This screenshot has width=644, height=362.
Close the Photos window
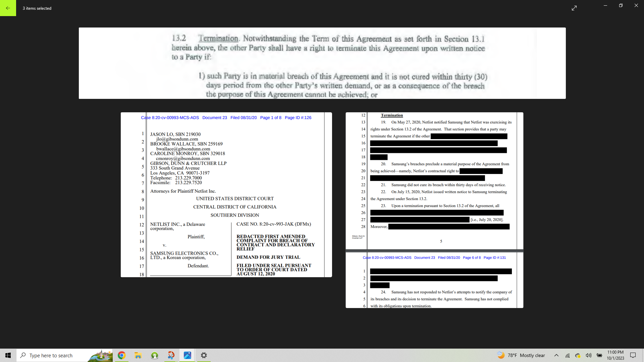click(636, 5)
